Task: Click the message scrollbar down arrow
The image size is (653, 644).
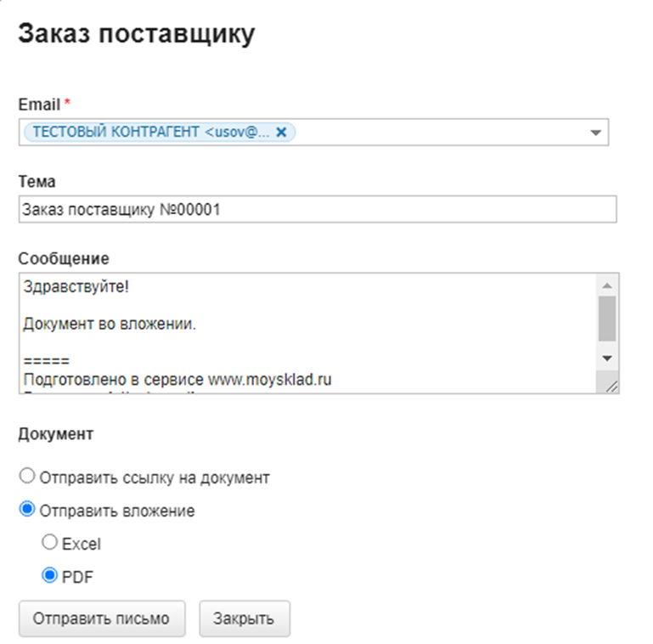Action: pyautogui.click(x=607, y=359)
